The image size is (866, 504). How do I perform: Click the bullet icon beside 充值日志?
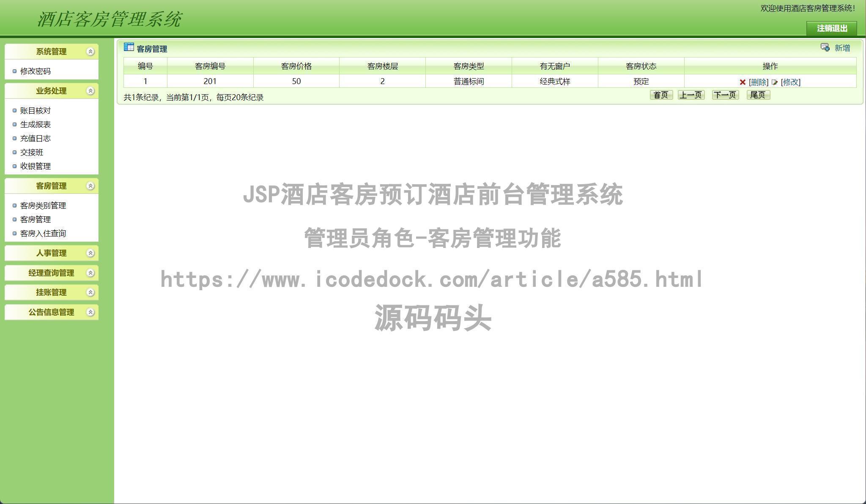(x=14, y=138)
